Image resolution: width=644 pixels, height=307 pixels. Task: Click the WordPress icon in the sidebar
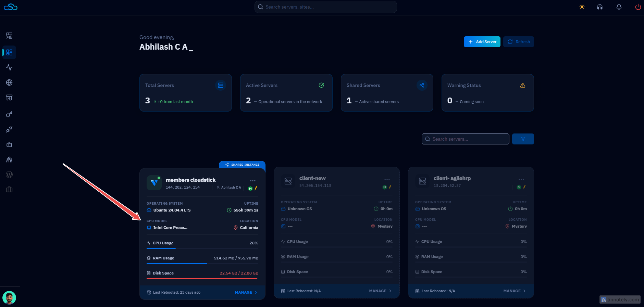[9, 175]
